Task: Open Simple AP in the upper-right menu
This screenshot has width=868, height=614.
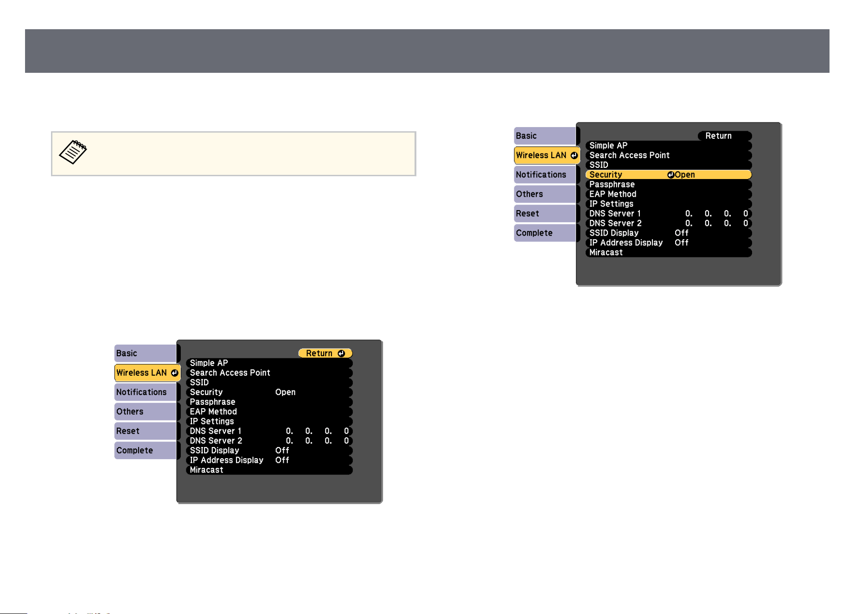Action: [669, 146]
